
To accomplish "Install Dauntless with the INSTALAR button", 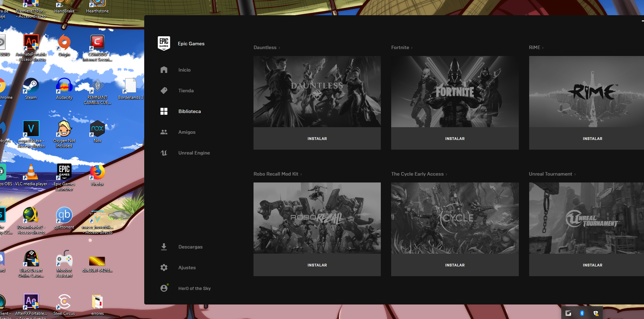I will pos(317,139).
